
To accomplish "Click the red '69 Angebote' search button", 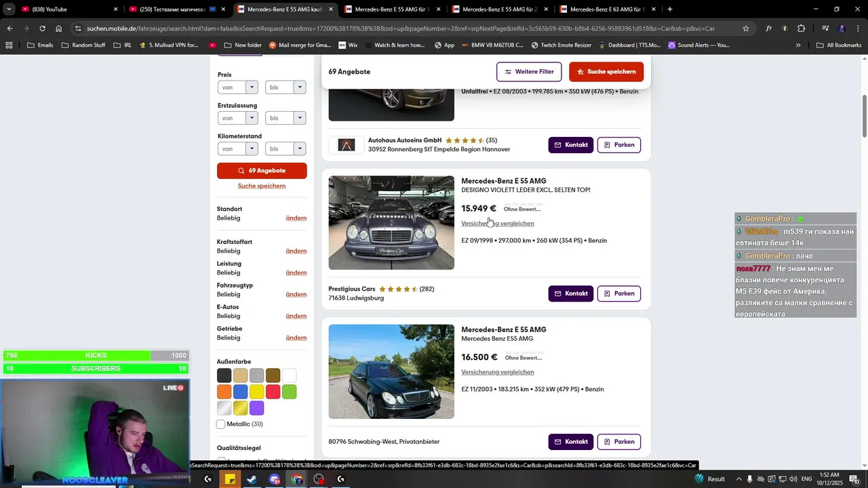I will (x=262, y=171).
